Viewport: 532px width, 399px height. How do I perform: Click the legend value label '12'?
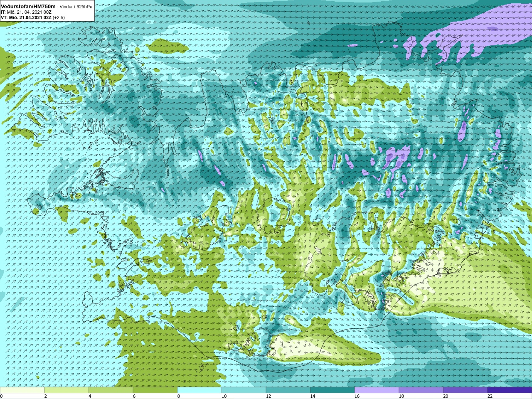coord(268,396)
